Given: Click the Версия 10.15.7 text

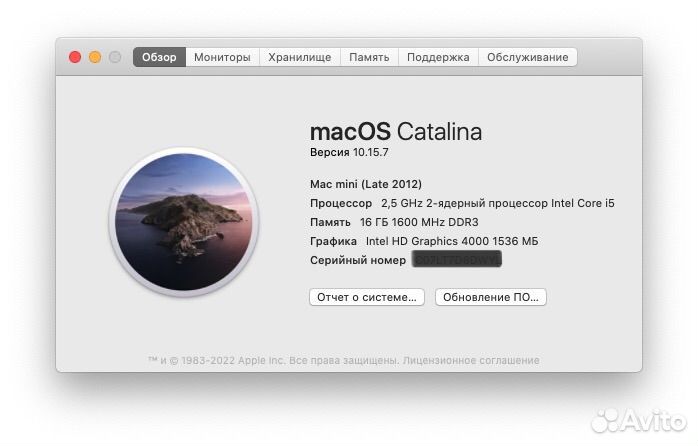Looking at the screenshot, I should [349, 153].
